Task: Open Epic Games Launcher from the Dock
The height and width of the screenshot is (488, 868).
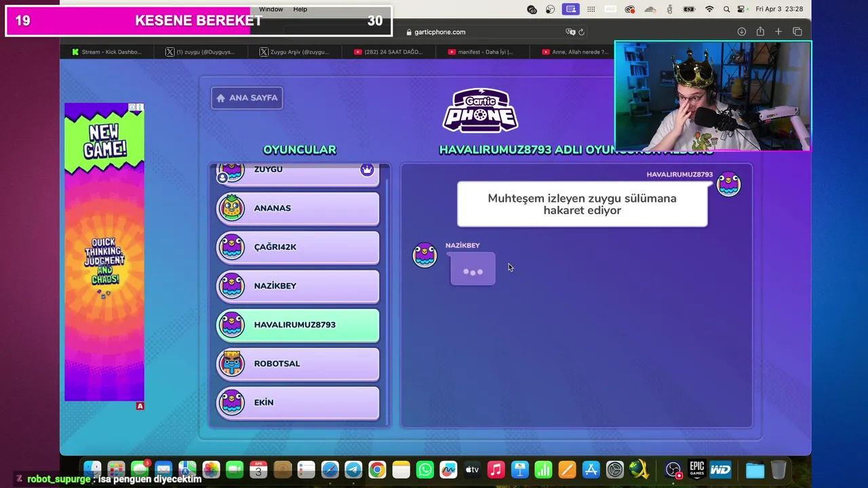Action: click(x=696, y=469)
